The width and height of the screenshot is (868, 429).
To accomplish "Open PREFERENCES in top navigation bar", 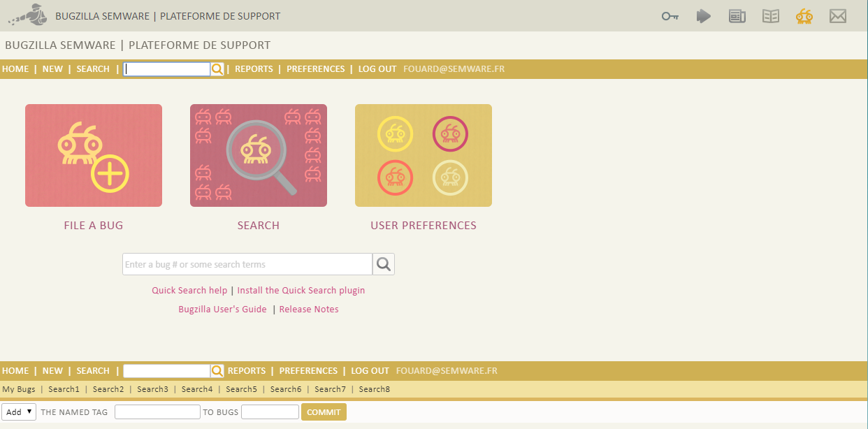I will 316,69.
